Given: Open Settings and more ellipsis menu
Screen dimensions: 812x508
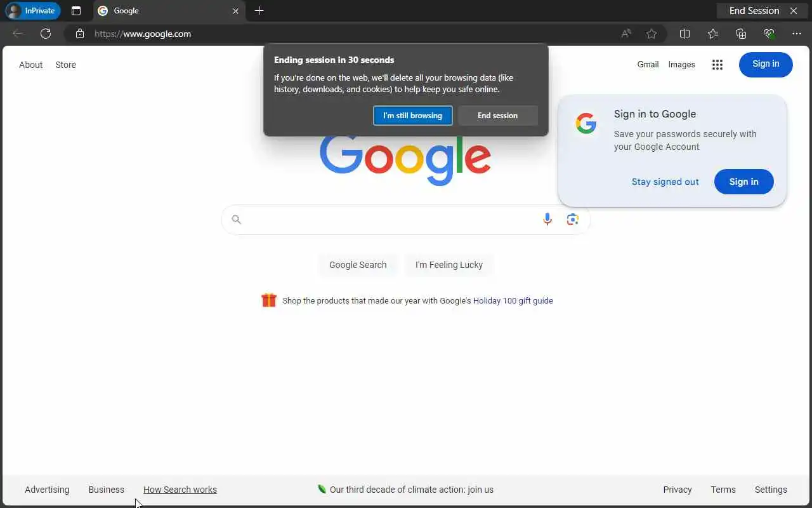Looking at the screenshot, I should [x=797, y=34].
